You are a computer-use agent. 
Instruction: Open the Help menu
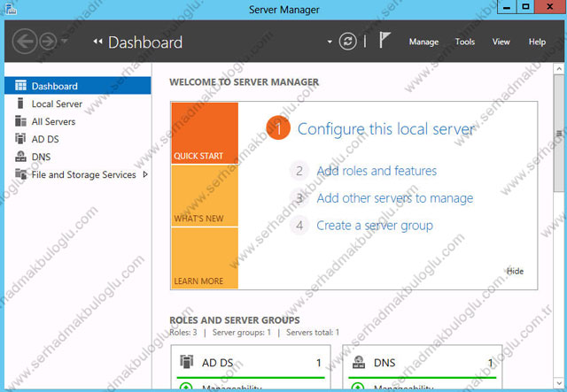(x=537, y=42)
